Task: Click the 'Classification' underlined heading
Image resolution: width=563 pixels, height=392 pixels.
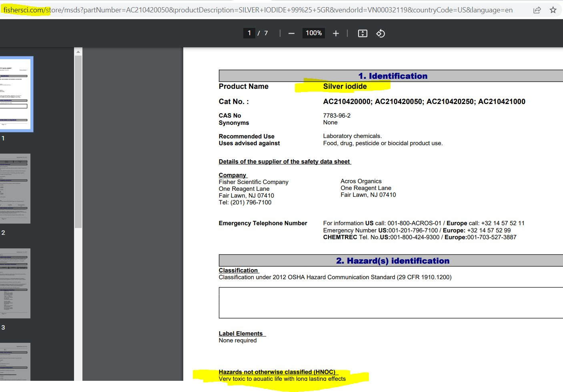Action: [238, 270]
